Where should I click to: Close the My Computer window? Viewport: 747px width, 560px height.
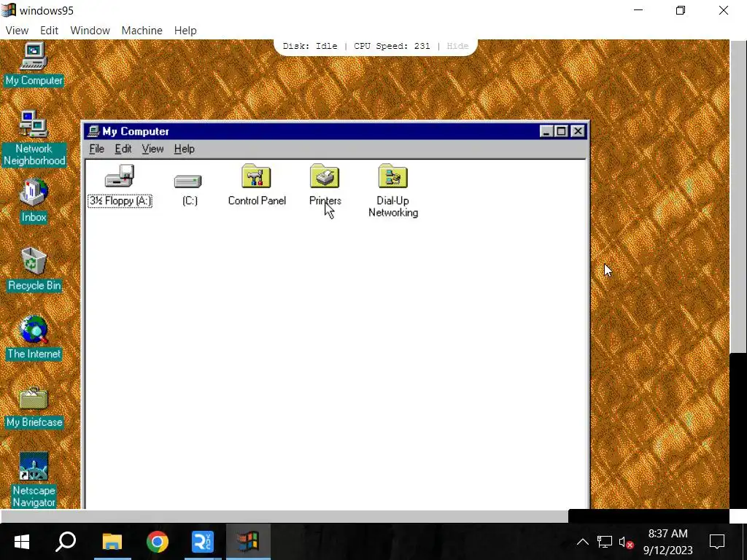(578, 131)
